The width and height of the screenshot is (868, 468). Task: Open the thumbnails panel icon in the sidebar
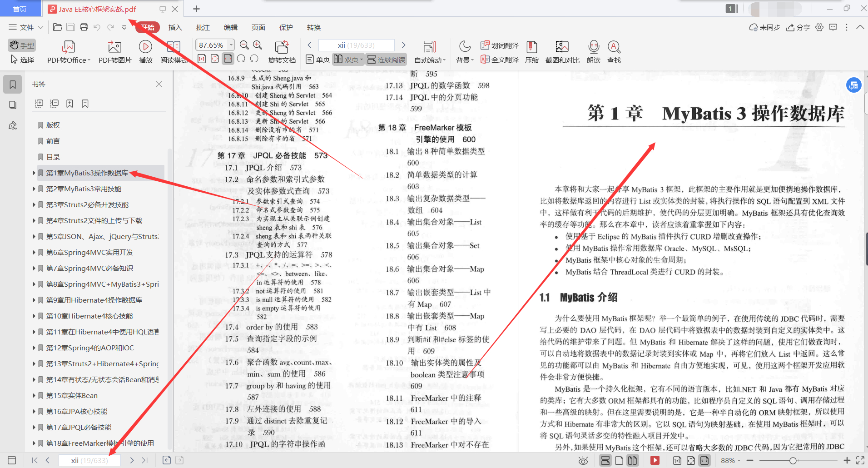click(x=13, y=105)
